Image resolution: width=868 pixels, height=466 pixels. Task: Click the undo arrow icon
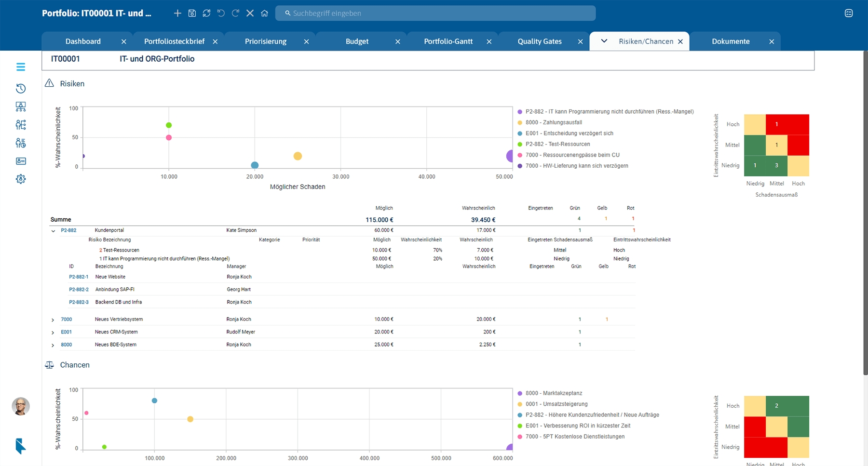[221, 13]
